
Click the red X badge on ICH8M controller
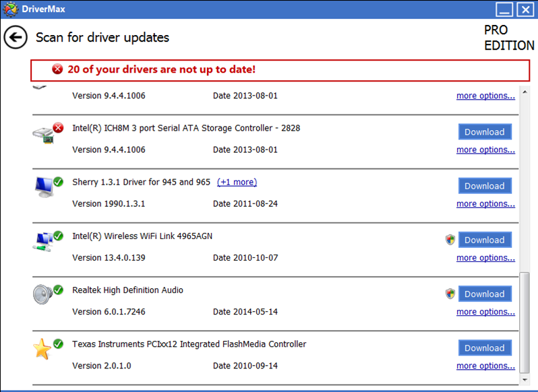[x=59, y=127]
